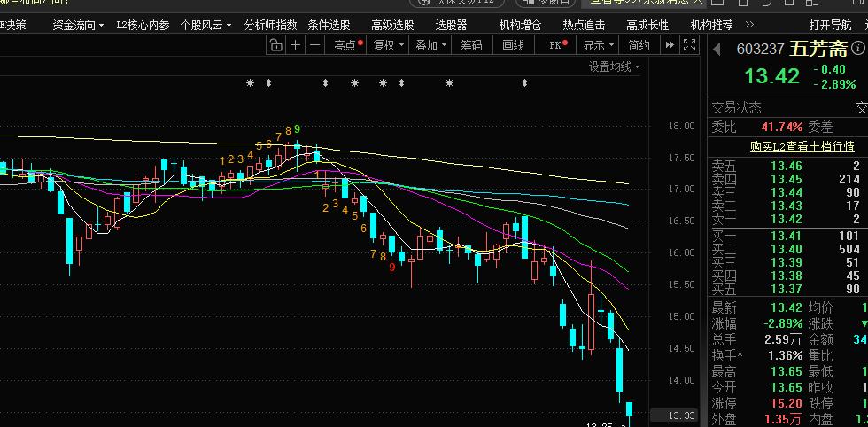The height and width of the screenshot is (427, 868).
Task: Click 购买L2查看十档行情 link
Action: tap(802, 147)
